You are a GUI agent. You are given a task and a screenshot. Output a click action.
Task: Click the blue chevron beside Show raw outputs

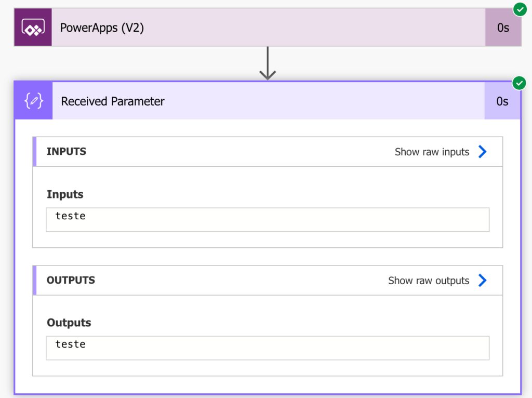[x=482, y=281]
